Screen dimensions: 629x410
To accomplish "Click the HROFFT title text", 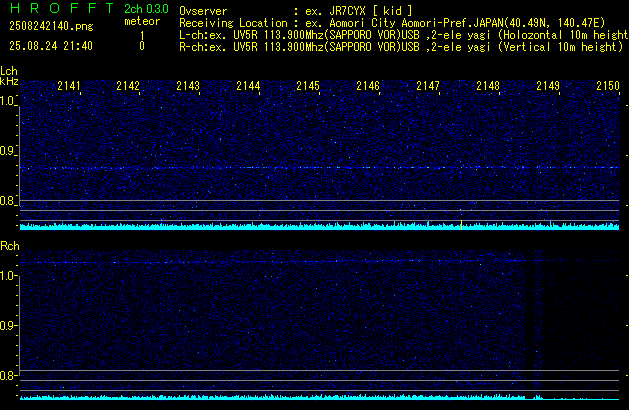I will click(62, 8).
